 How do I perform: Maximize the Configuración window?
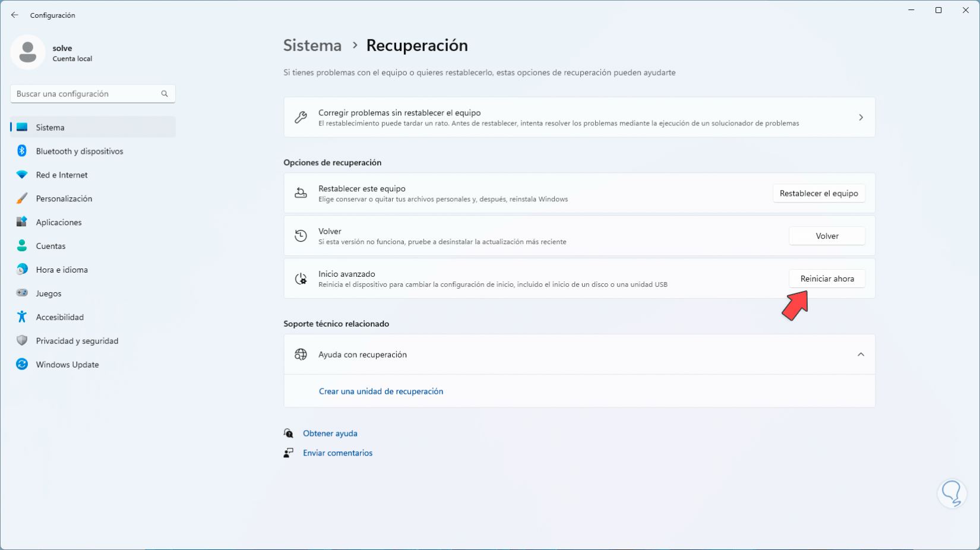click(x=938, y=10)
